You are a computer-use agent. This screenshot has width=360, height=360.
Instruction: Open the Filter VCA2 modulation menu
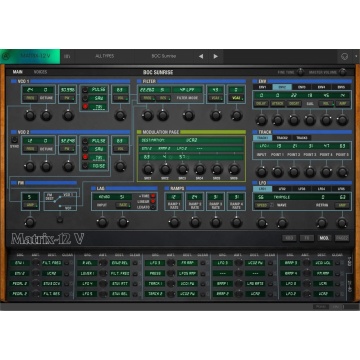(x=236, y=98)
